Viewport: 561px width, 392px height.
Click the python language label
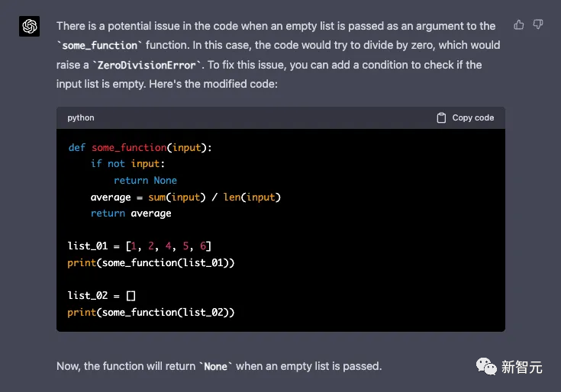pos(81,118)
